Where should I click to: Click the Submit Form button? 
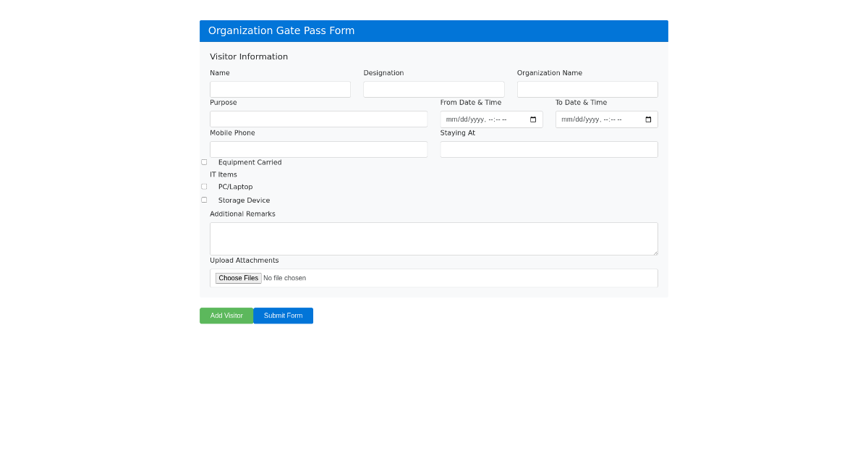(x=283, y=316)
